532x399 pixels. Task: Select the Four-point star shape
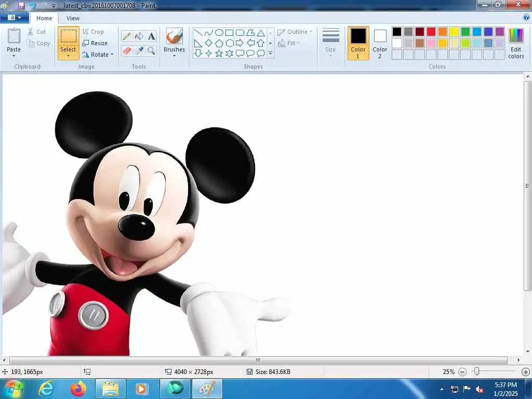(x=209, y=54)
